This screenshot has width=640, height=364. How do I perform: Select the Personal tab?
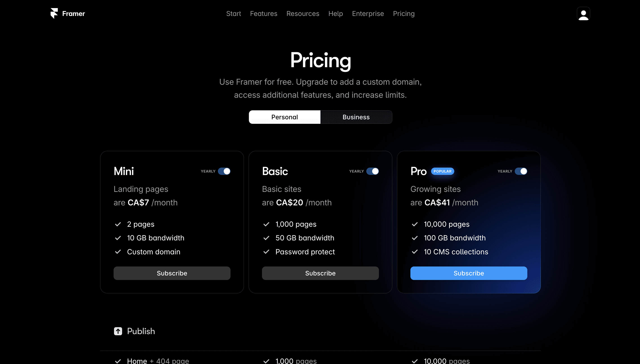pyautogui.click(x=284, y=117)
